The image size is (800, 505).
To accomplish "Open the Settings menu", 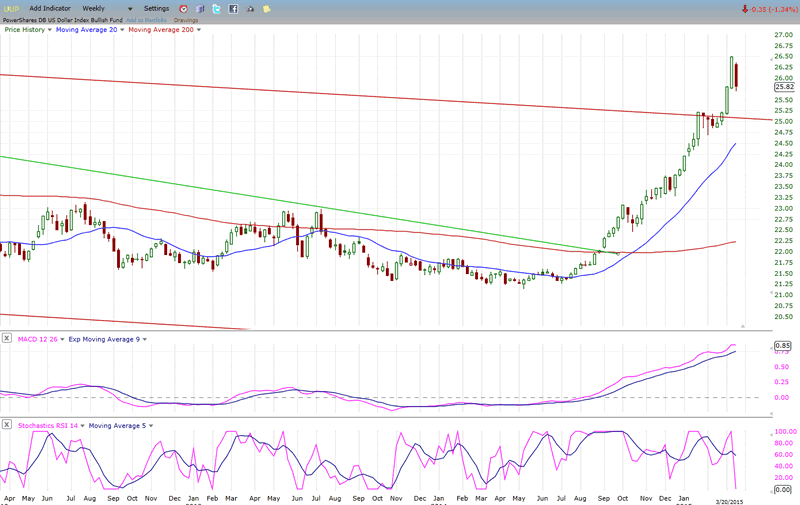I will [x=157, y=8].
